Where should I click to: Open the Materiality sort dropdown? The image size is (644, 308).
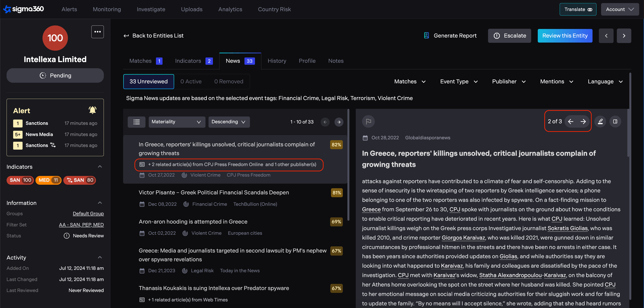[x=177, y=122]
